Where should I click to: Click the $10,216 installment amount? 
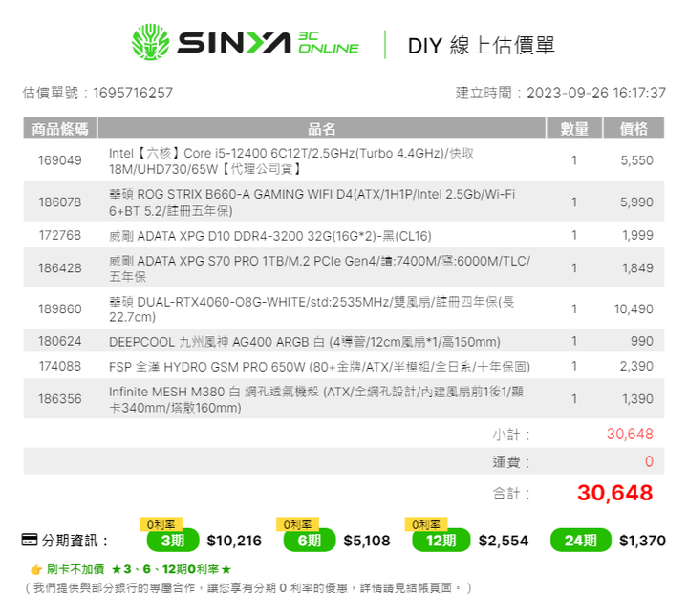pos(234,541)
